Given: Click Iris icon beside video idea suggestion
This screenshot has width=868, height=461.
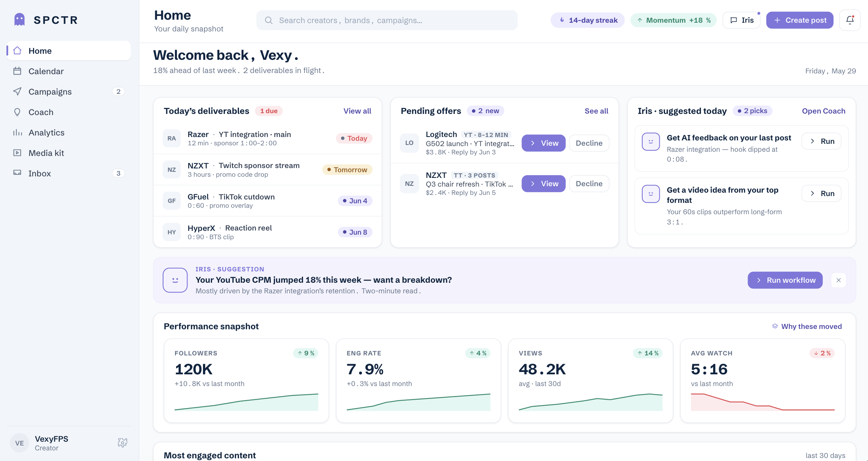Looking at the screenshot, I should click(x=651, y=194).
